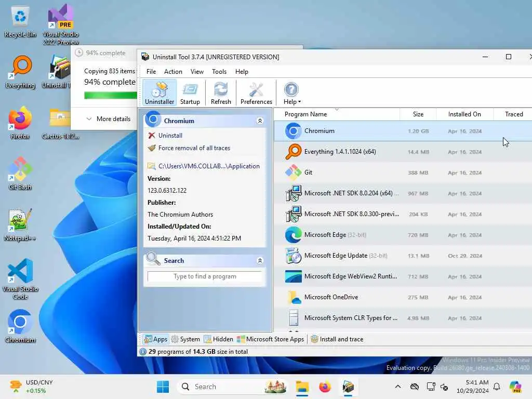The width and height of the screenshot is (532, 399).
Task: Open the Firefox desktop shortcut
Action: coord(20,123)
